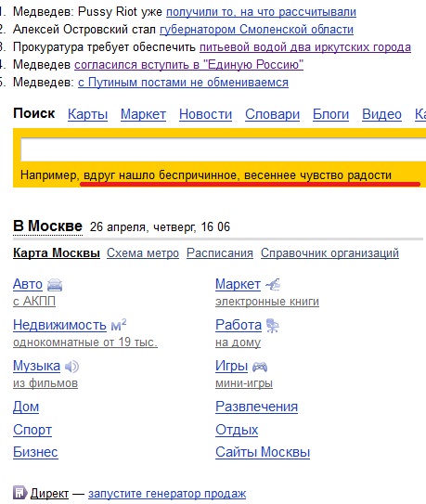The width and height of the screenshot is (426, 504).
Task: Click the office chair icon next to Работа
Action: [x=273, y=326]
